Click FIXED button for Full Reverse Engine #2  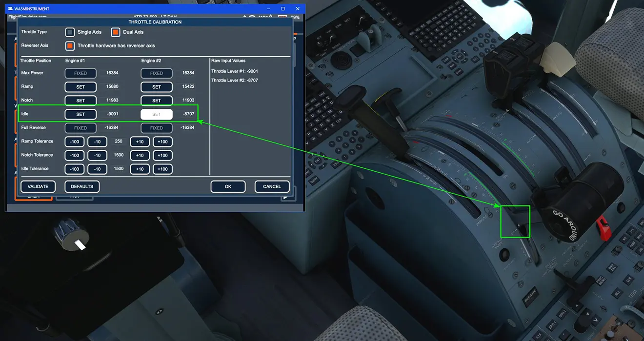pos(157,128)
